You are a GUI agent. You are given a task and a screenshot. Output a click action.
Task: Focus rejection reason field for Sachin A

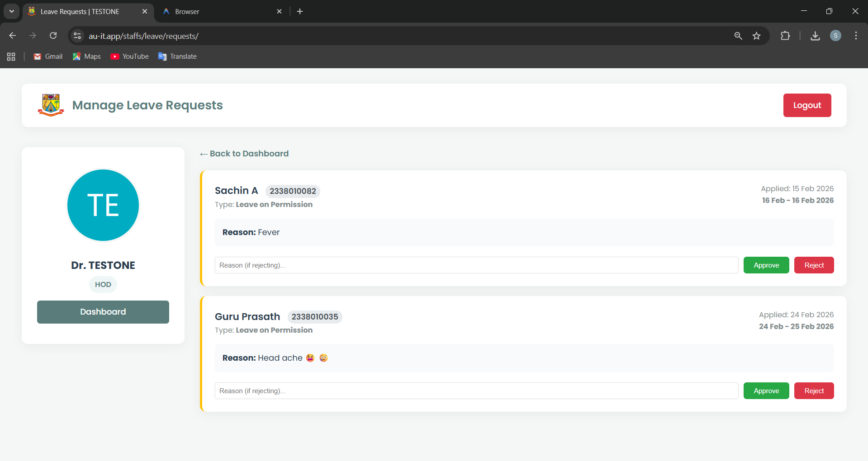[x=476, y=265]
